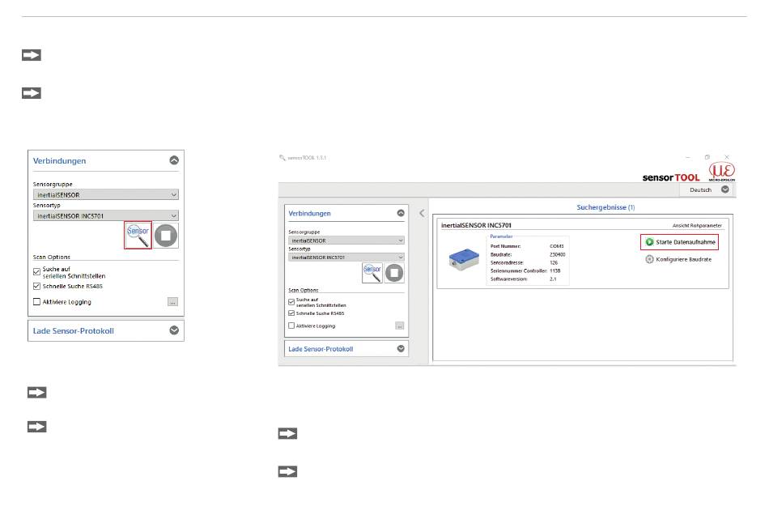This screenshot has height=532, width=769.
Task: Expand 'Lade Sensor-Protokoll' in the enlarged panel
Action: (174, 330)
